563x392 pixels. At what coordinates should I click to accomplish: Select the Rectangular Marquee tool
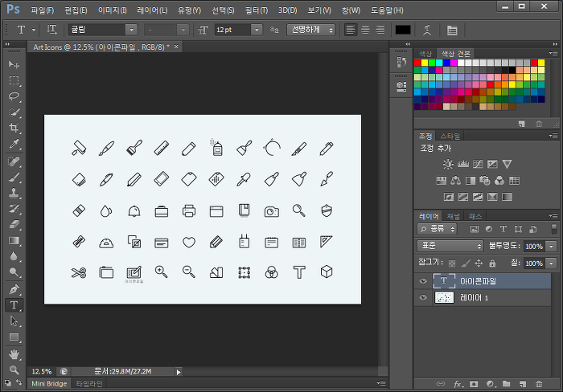[14, 80]
